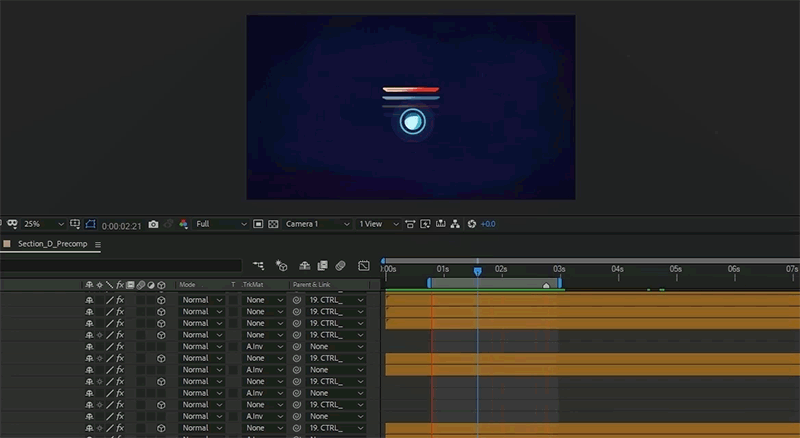Toggle Region of Interest icon

(x=258, y=224)
